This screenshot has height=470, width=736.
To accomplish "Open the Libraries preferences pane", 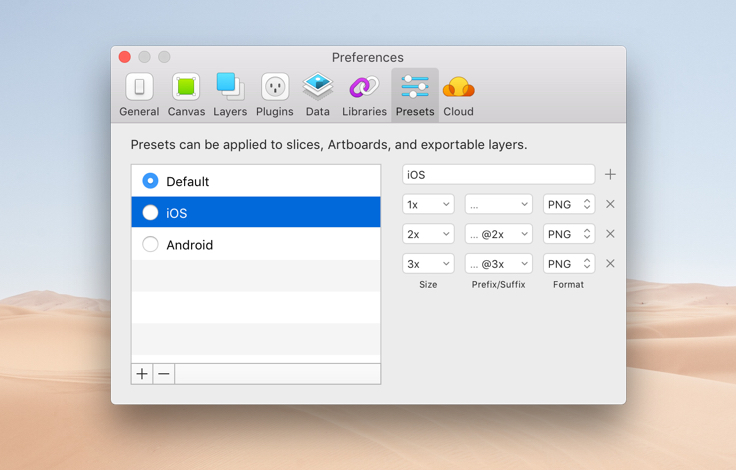I will tap(364, 95).
